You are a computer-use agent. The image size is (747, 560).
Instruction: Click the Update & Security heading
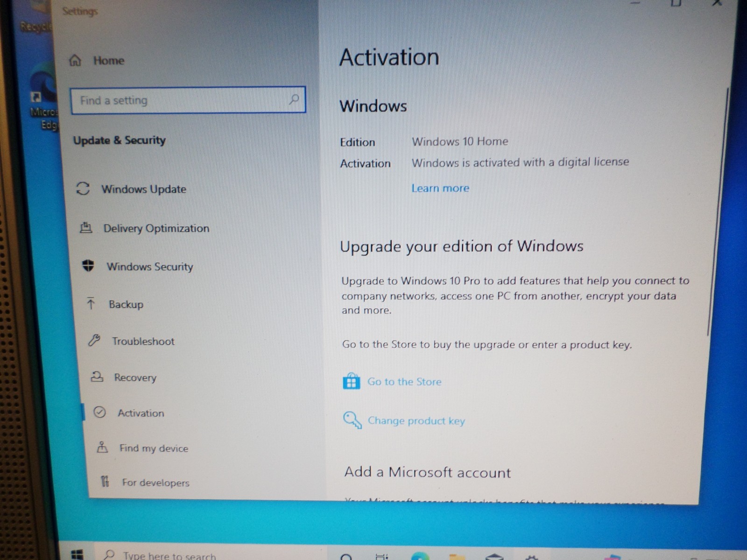click(x=120, y=140)
